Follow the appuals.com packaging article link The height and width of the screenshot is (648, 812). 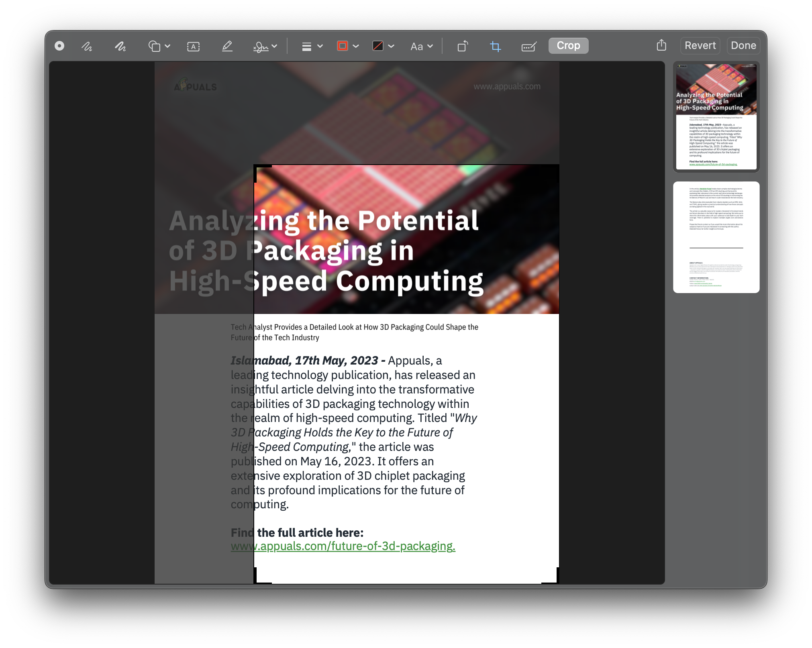click(343, 546)
